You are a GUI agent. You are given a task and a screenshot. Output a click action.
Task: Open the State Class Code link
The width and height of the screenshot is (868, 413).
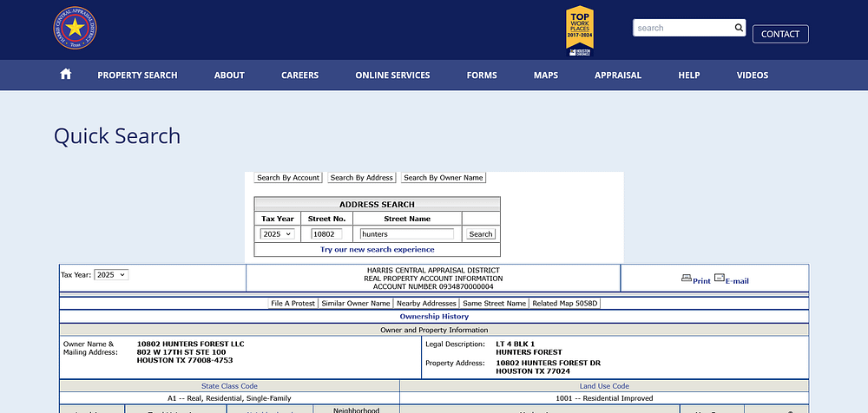229,386
